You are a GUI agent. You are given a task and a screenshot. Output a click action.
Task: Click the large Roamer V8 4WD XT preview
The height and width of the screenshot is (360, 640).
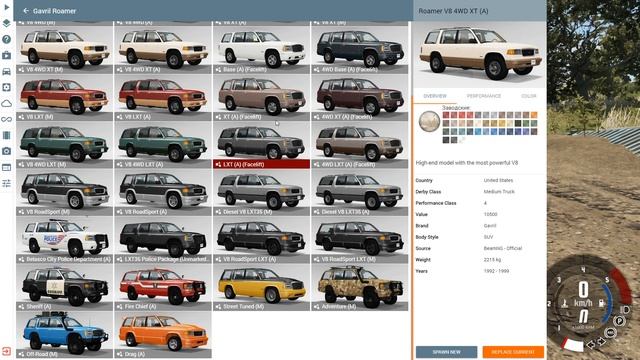(x=480, y=54)
